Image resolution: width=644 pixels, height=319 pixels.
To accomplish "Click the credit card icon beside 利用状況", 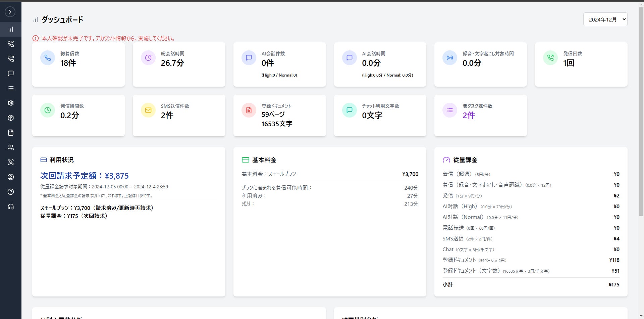I will click(44, 160).
